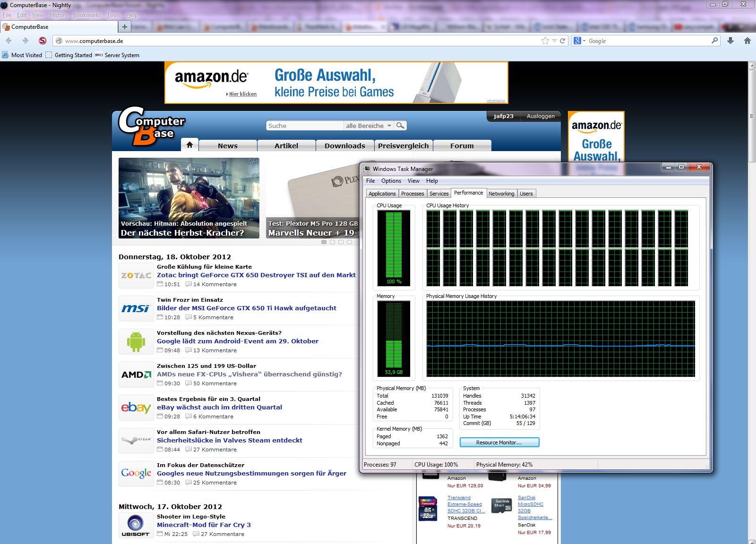Open the search engine selector dropdown
Image resolution: width=756 pixels, height=544 pixels.
click(580, 41)
